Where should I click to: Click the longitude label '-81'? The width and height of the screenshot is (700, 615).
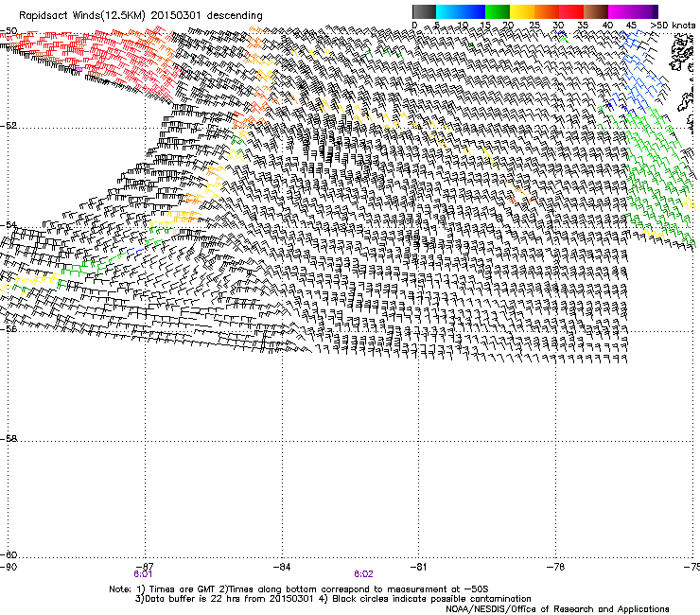pyautogui.click(x=418, y=567)
